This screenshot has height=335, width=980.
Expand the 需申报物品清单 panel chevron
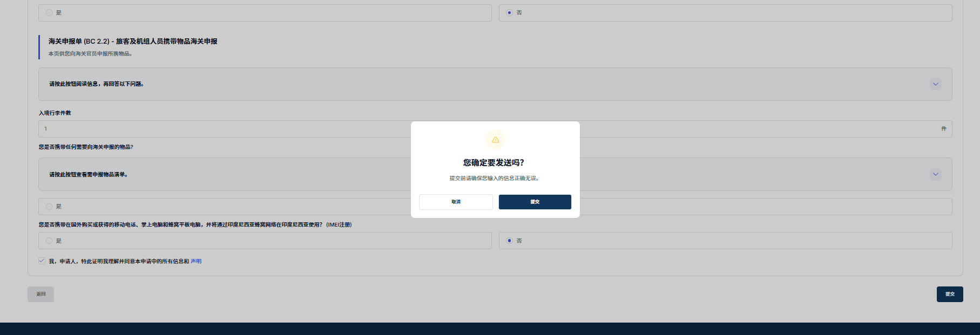(936, 174)
